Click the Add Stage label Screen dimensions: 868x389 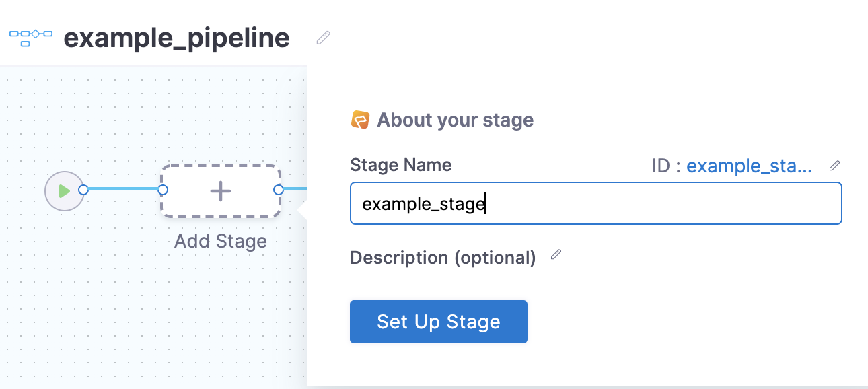click(x=221, y=241)
